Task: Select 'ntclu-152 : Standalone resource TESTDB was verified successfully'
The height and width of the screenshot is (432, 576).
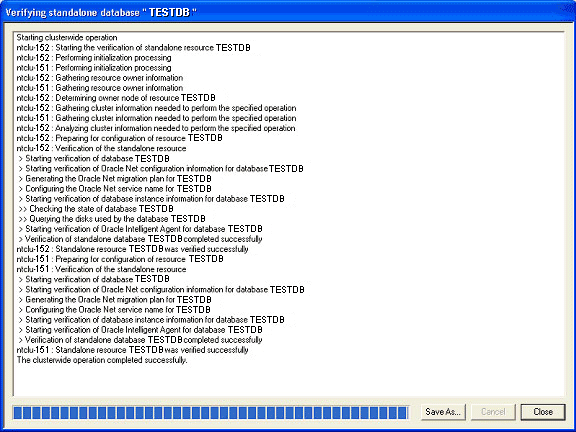Action: [x=132, y=249]
